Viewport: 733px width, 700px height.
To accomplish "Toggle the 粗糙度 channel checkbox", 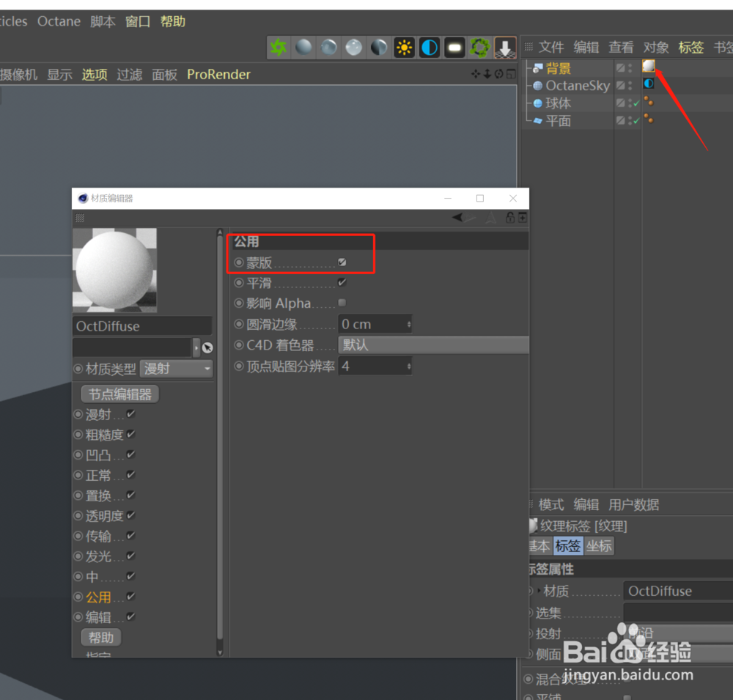I will click(131, 434).
